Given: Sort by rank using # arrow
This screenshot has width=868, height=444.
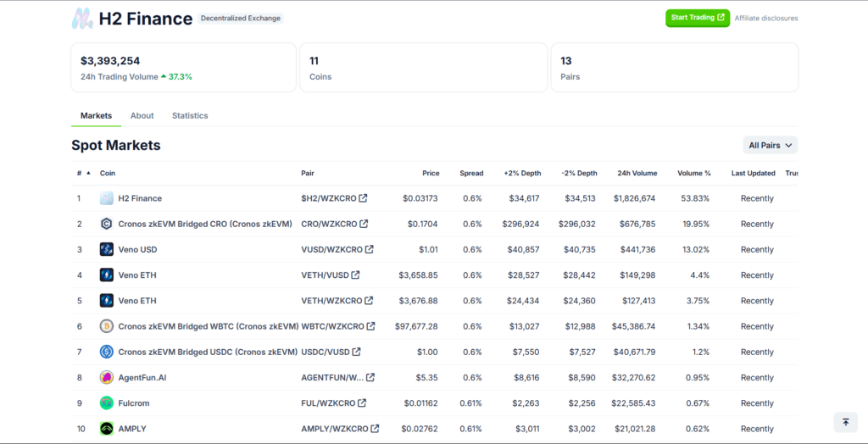Looking at the screenshot, I should (x=88, y=173).
